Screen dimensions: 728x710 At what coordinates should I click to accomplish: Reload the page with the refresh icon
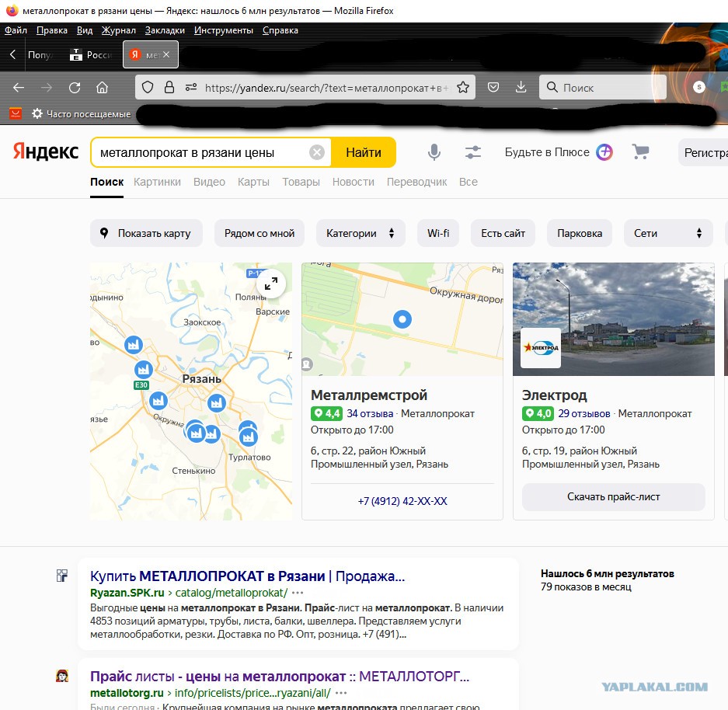(75, 87)
